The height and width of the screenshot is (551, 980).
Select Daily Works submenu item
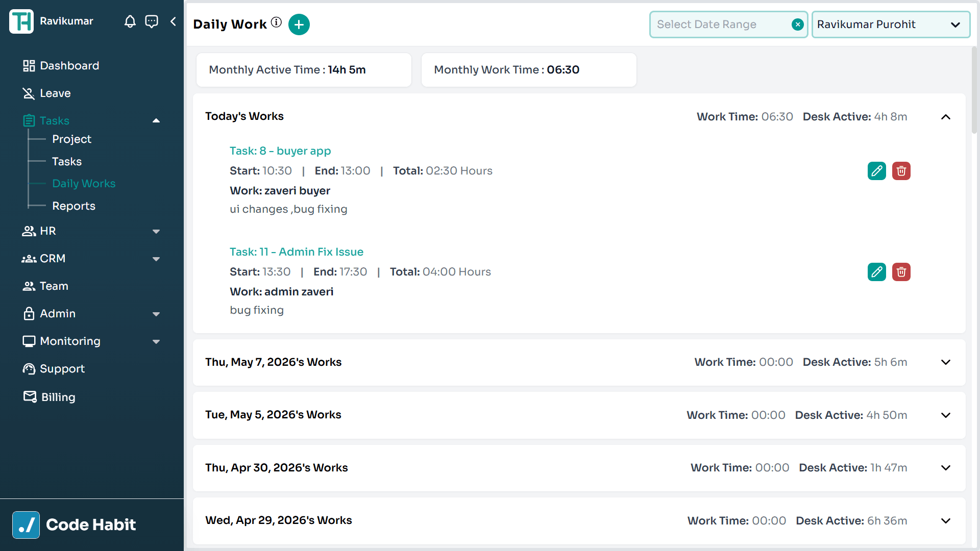[x=84, y=184]
